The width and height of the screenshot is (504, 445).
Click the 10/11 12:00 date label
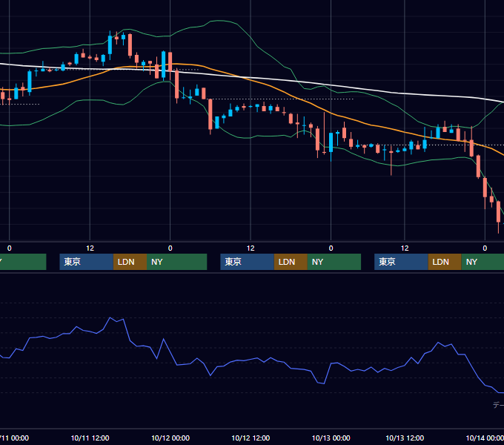90,438
